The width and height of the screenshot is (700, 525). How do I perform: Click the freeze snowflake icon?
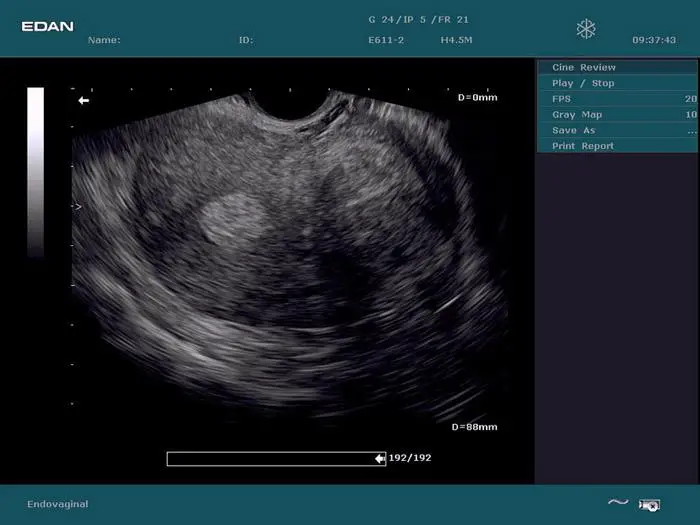pyautogui.click(x=586, y=29)
